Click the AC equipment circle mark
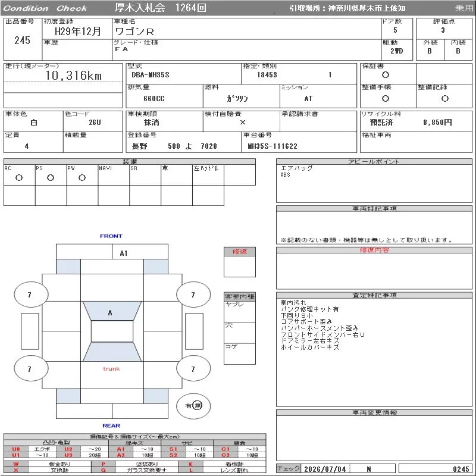The height and width of the screenshot is (476, 476). 19,177
